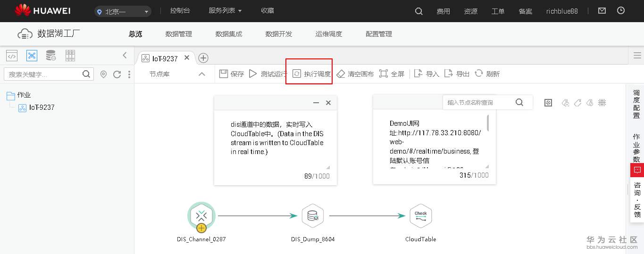
Task: Click 测试运行 to test run the job
Action: [268, 74]
